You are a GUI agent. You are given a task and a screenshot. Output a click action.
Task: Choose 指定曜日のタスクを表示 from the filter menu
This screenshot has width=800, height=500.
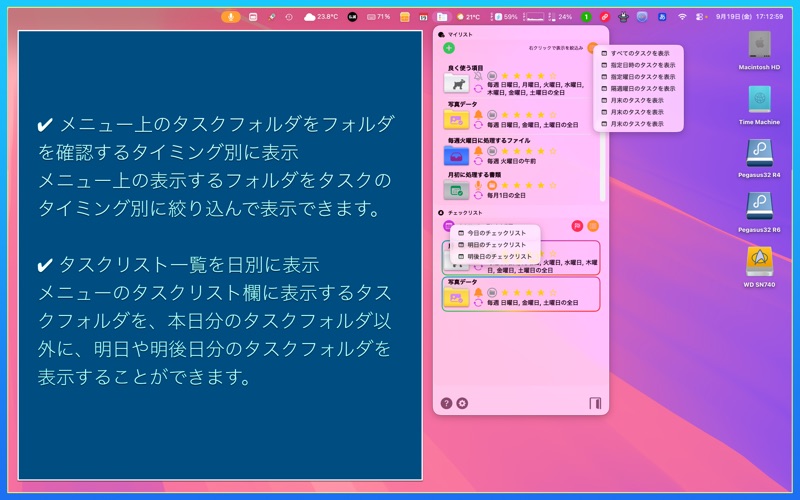pos(638,77)
